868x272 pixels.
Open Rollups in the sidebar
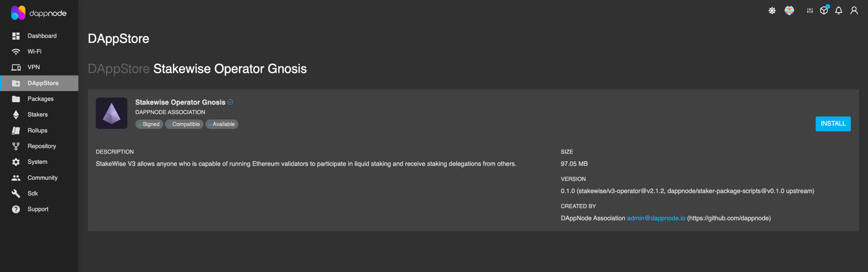[x=37, y=131]
